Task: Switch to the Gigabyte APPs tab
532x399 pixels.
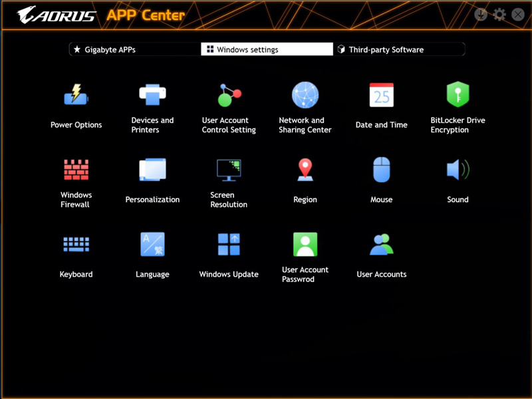Action: [x=135, y=49]
